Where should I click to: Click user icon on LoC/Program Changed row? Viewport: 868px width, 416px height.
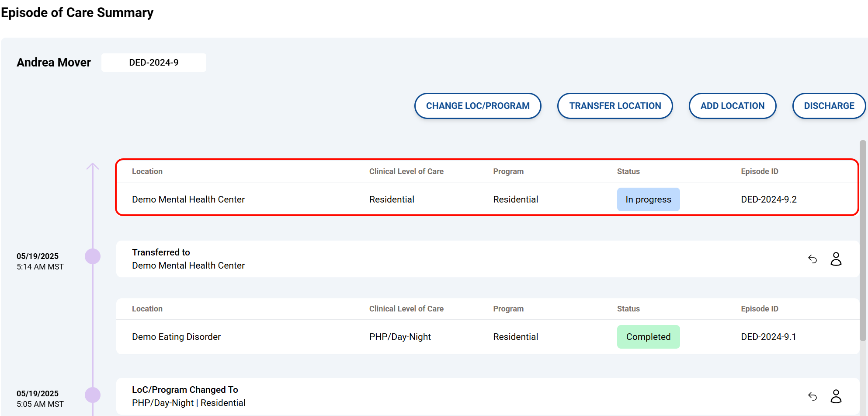click(836, 396)
